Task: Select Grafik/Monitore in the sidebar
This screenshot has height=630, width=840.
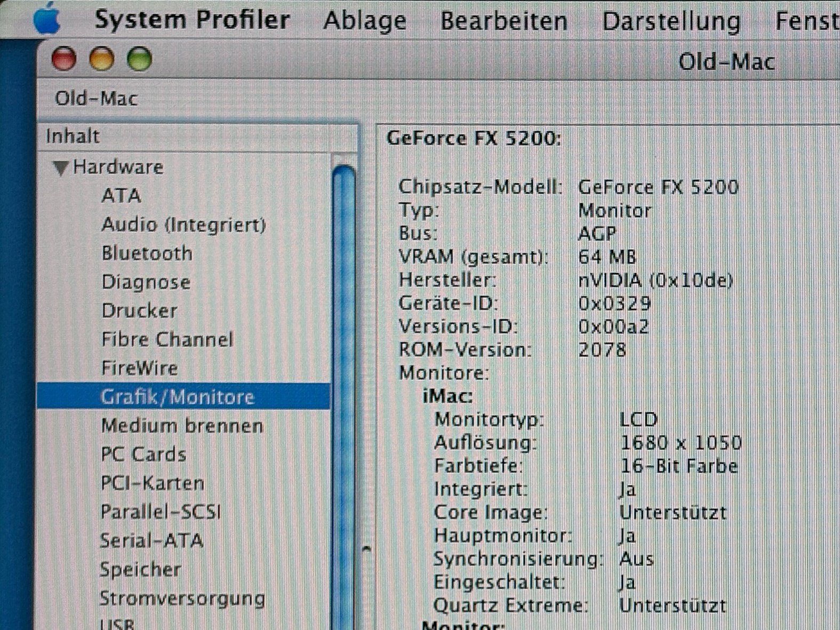Action: [x=183, y=396]
